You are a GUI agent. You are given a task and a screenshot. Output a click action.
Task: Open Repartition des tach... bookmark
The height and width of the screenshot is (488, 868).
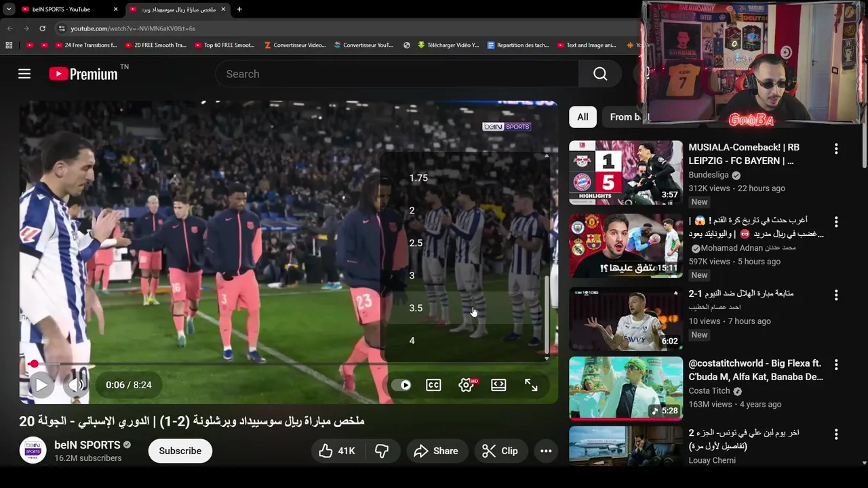pos(518,45)
